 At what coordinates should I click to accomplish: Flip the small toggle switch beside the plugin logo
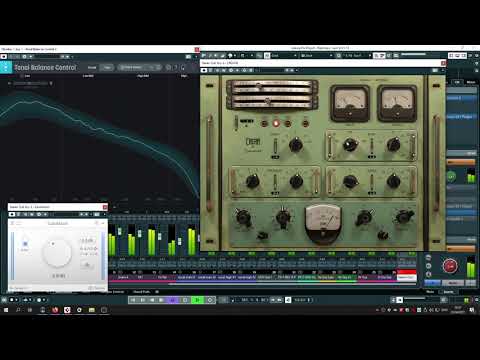pyautogui.click(x=275, y=146)
